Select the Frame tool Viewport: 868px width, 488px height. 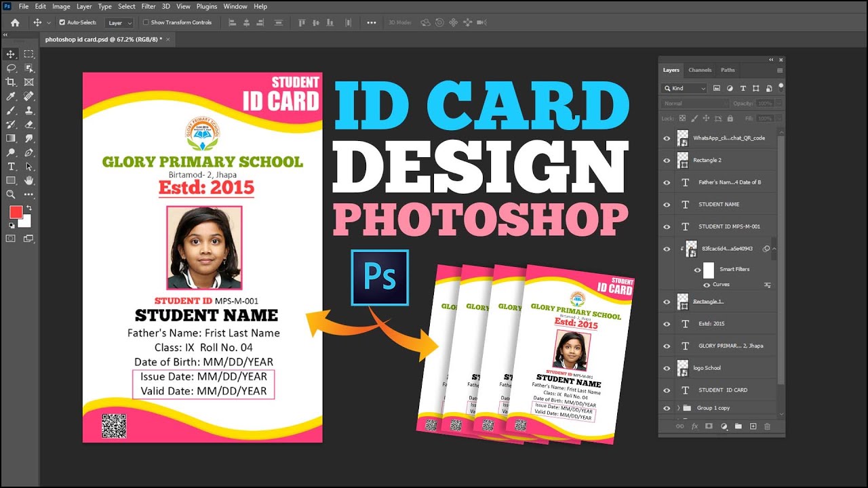coord(29,82)
